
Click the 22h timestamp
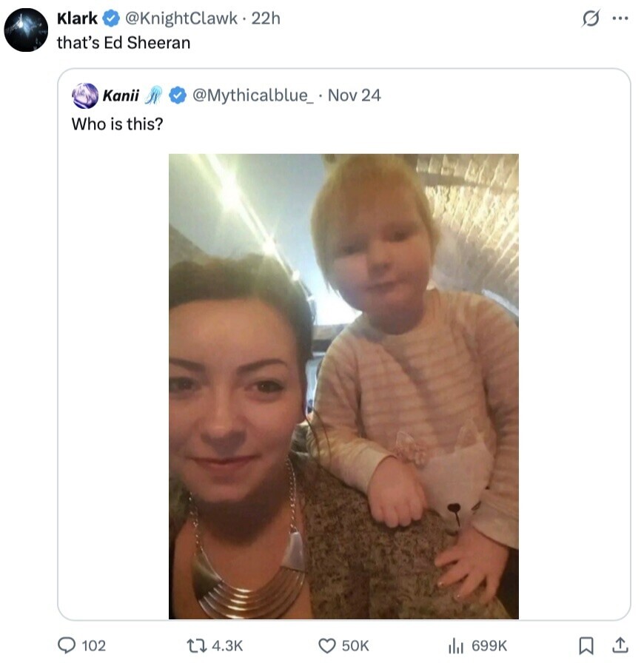(x=266, y=18)
